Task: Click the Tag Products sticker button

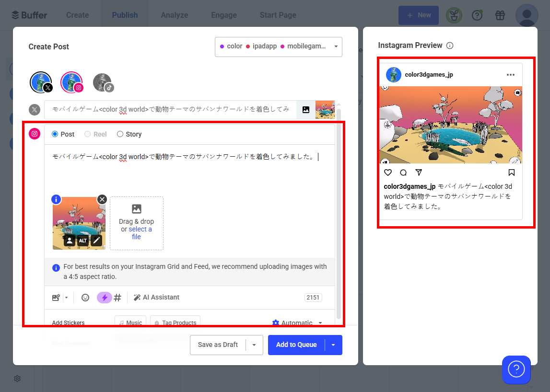Action: [x=176, y=322]
